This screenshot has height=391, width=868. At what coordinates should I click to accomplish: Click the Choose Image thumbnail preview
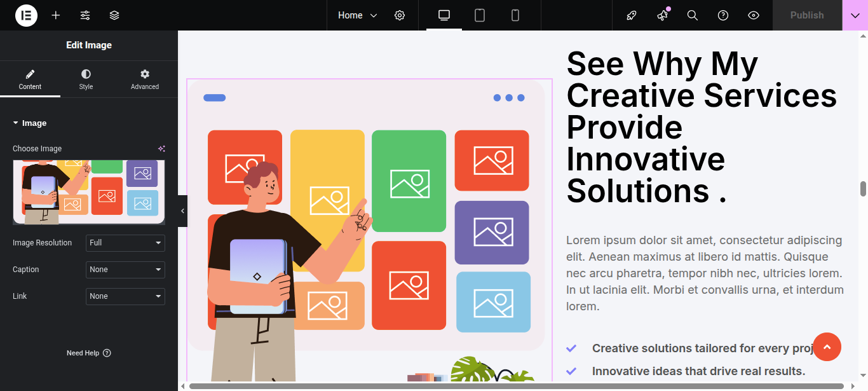[89, 192]
